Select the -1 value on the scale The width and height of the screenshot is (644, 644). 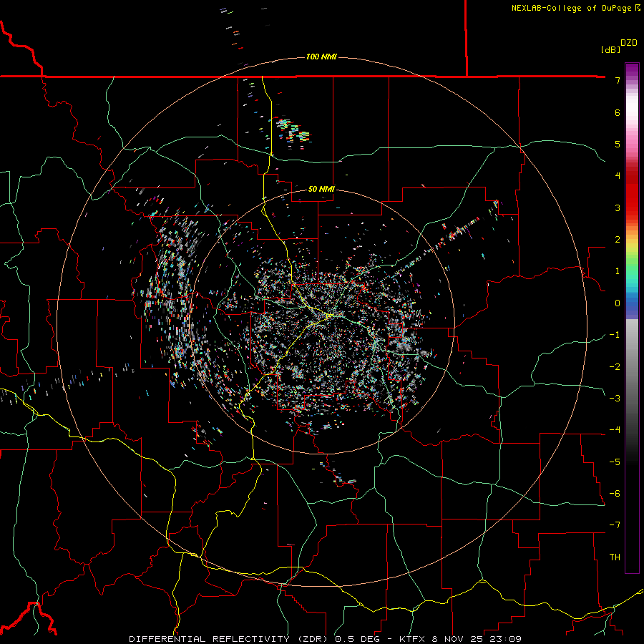pos(615,335)
